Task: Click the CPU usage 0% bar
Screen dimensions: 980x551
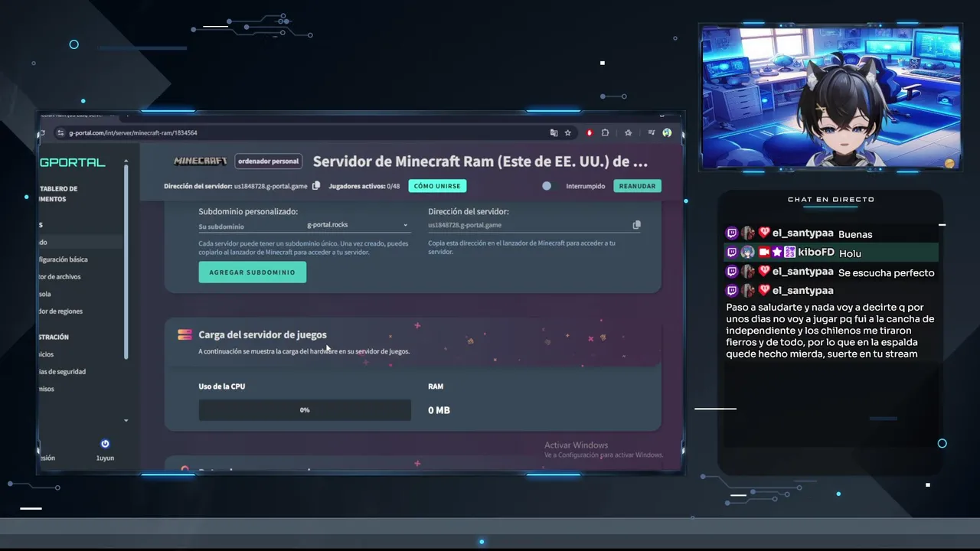Action: point(305,410)
